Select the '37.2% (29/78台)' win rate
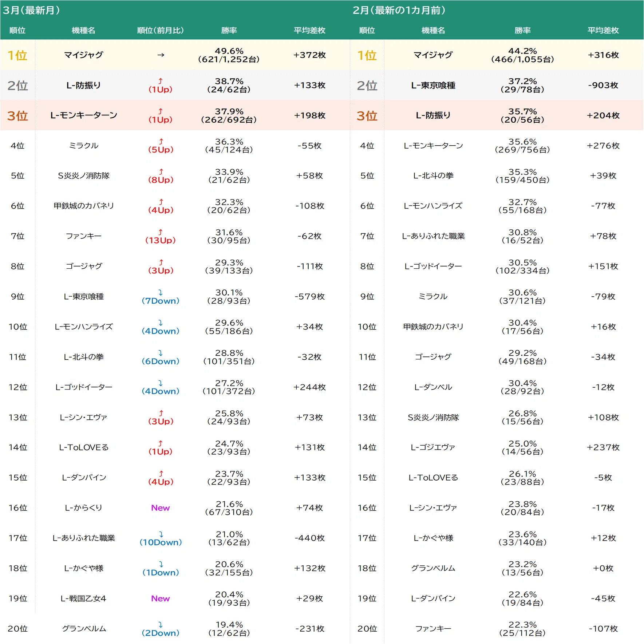Image resolution: width=644 pixels, height=644 pixels. pos(522,85)
